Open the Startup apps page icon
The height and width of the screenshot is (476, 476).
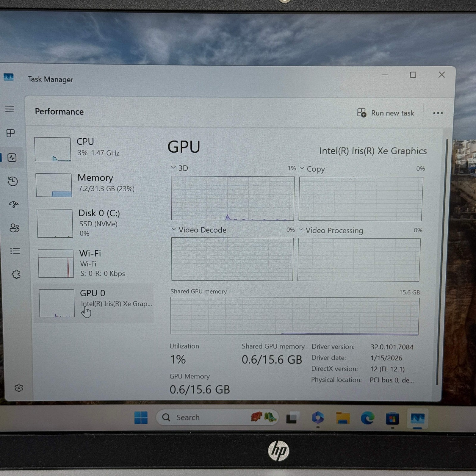point(14,204)
